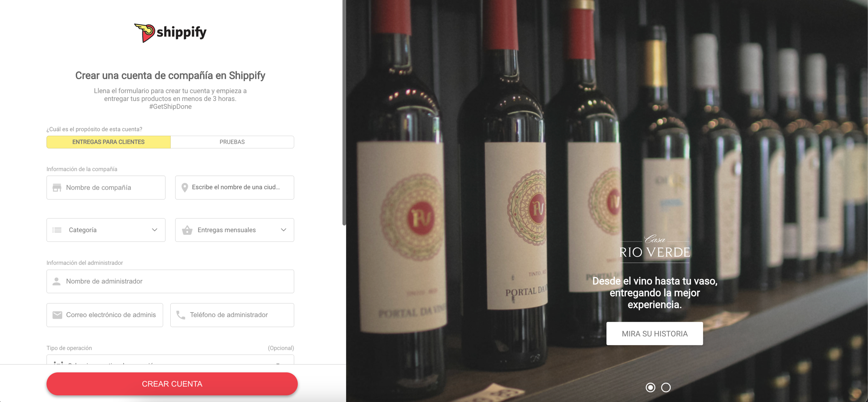Expand the Entregas mensuales dropdown
The height and width of the screenshot is (402, 868).
(x=234, y=230)
